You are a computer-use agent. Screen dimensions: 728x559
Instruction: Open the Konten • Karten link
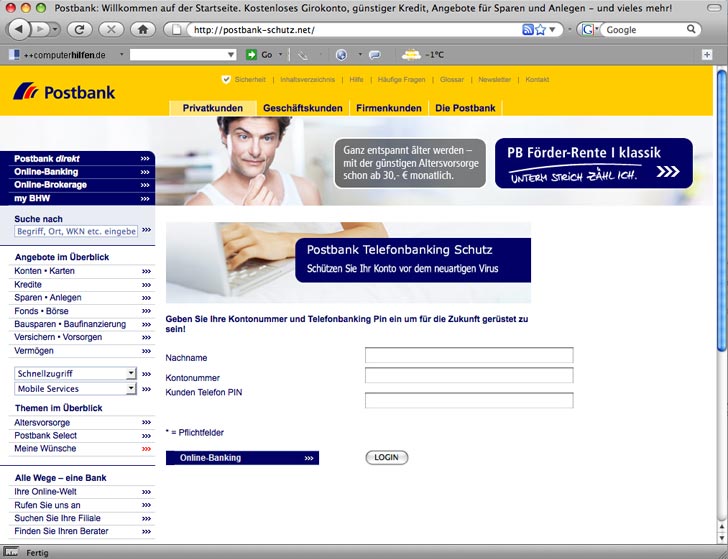pyautogui.click(x=45, y=271)
